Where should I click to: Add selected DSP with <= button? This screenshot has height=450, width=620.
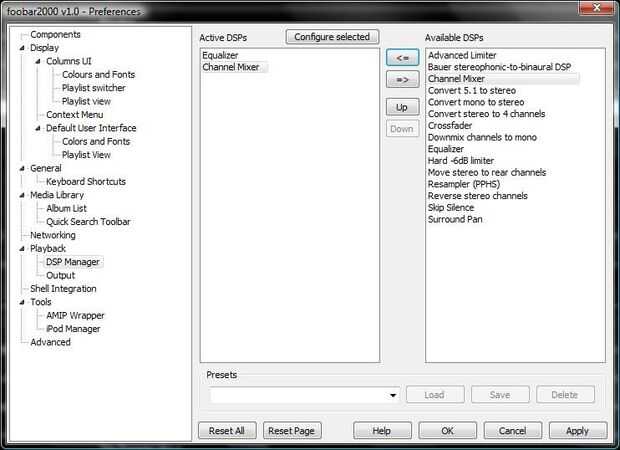[402, 58]
